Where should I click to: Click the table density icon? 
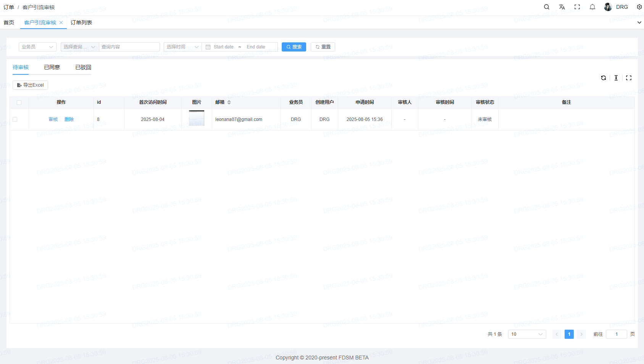pos(616,78)
